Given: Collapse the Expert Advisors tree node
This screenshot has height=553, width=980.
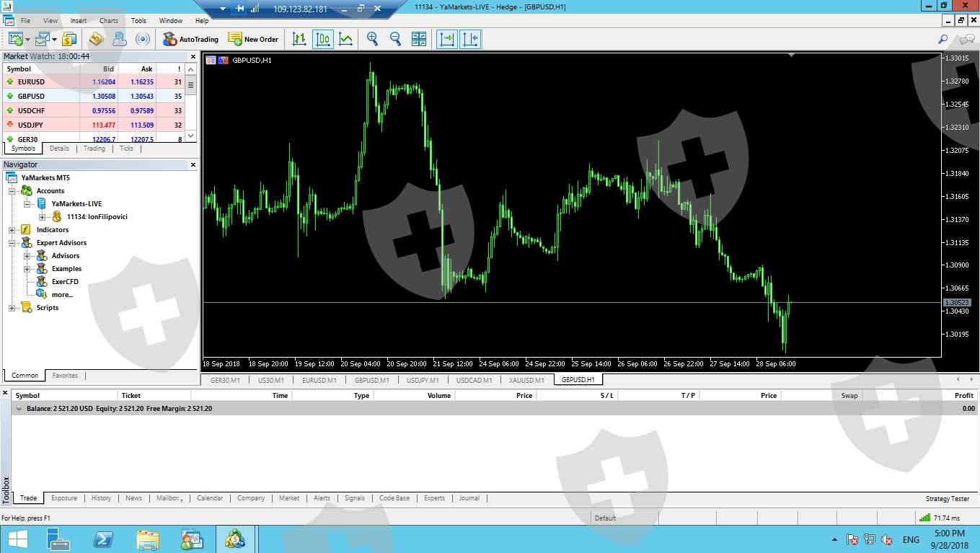Looking at the screenshot, I should (12, 243).
